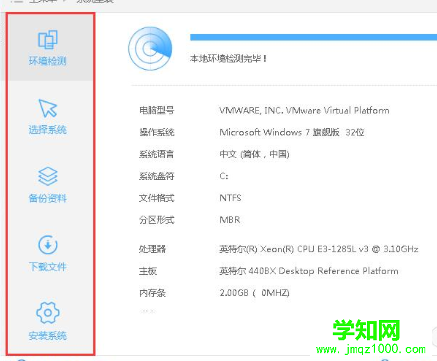Click the 下载文件 download circle icon
The height and width of the screenshot is (361, 437).
point(48,245)
